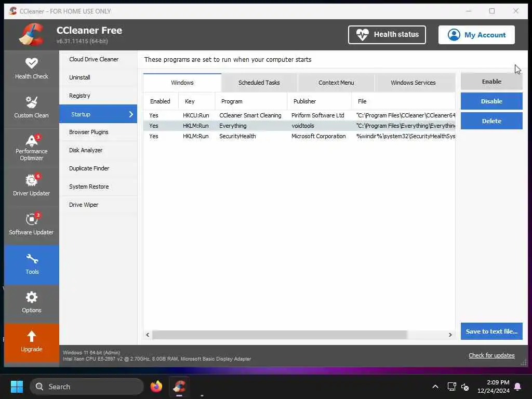Viewport: 532px width, 399px height.
Task: Click the chevron on the Startup item
Action: 131,114
